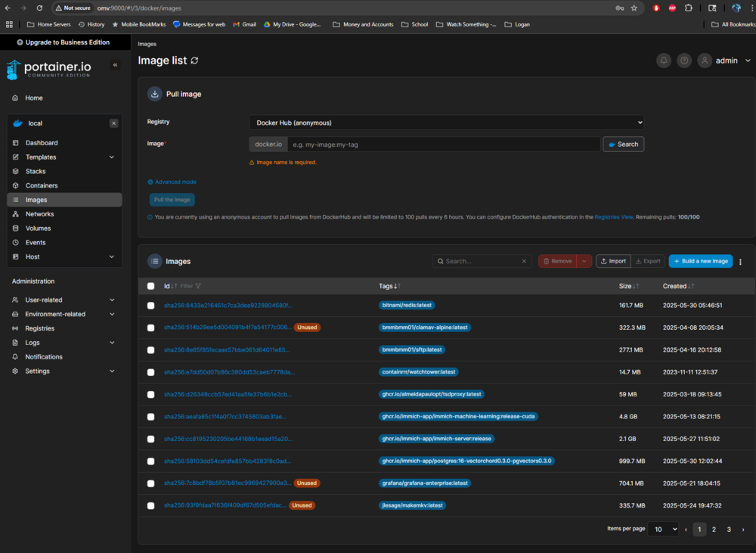The image size is (756, 553).
Task: Click the images Search field
Action: pos(482,261)
